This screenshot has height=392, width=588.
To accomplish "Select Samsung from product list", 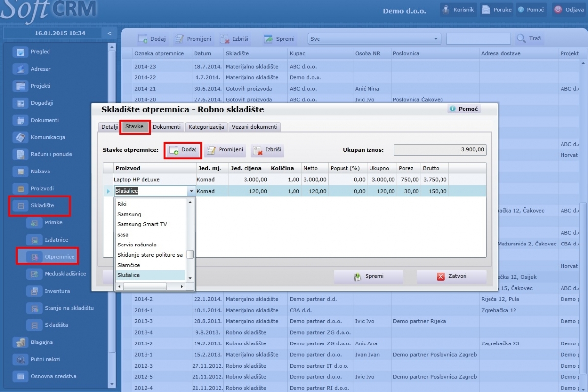I will click(x=150, y=215).
